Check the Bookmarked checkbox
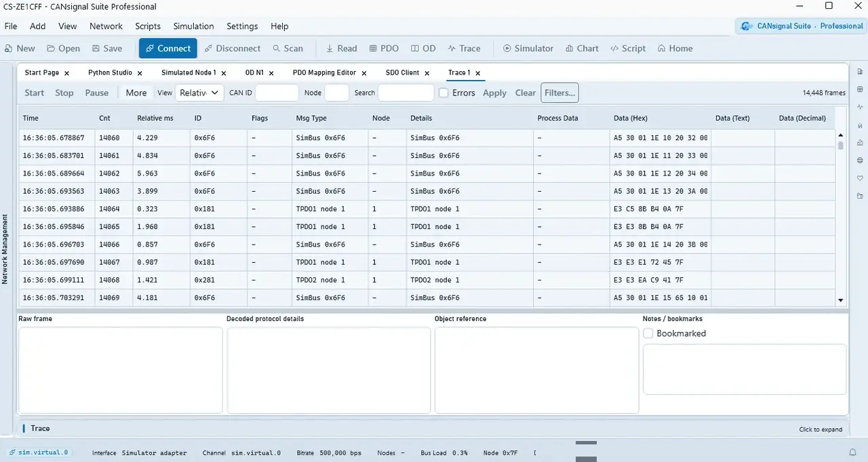 648,333
